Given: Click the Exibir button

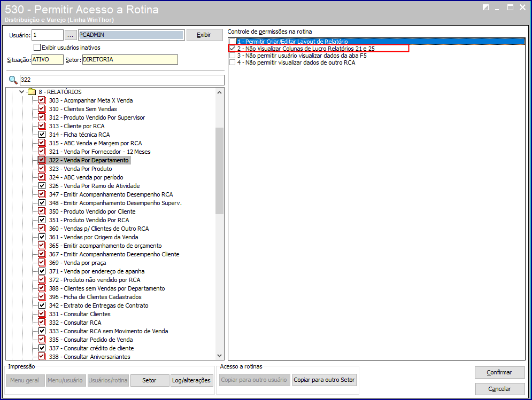Looking at the screenshot, I should pos(205,35).
